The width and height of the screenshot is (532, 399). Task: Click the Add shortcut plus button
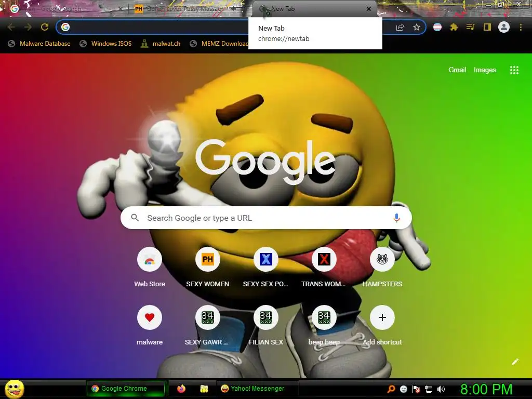pyautogui.click(x=382, y=317)
